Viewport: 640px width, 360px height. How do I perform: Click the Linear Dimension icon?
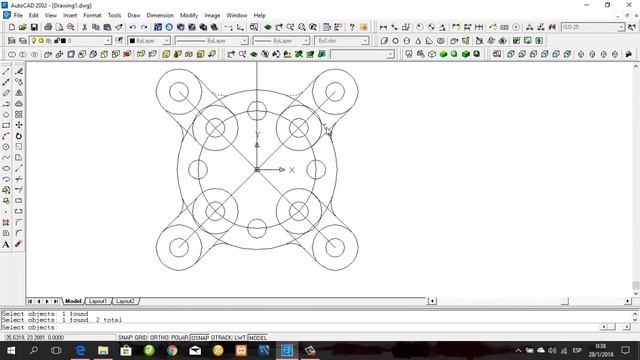383,27
